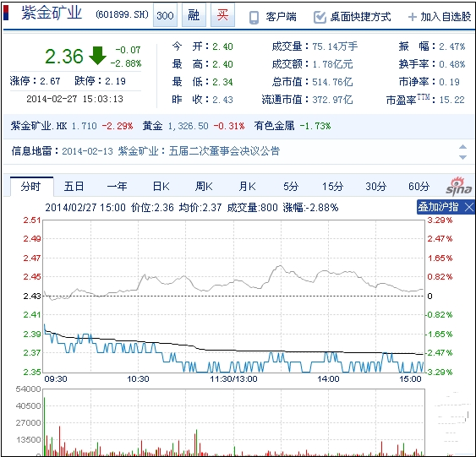Click the green down arrow price indicator
476x457 pixels.
point(97,56)
